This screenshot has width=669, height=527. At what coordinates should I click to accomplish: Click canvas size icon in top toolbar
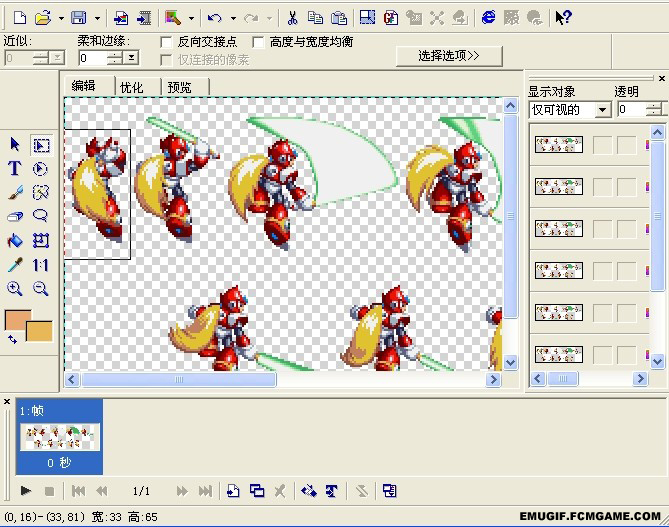367,18
